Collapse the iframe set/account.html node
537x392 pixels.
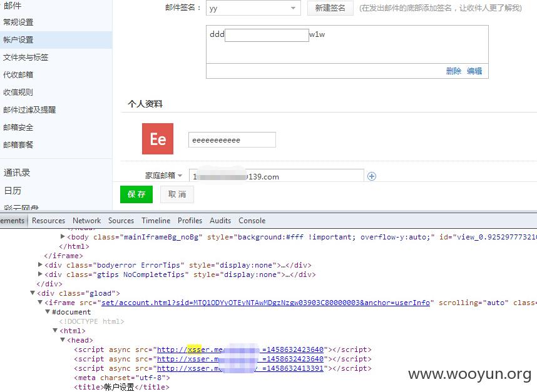[40, 303]
